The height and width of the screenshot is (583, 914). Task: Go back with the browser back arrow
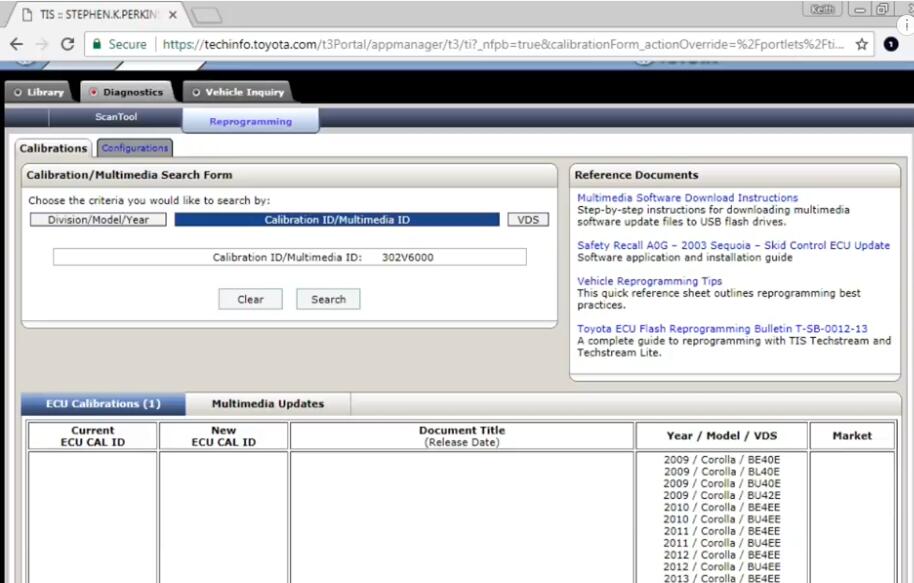pyautogui.click(x=16, y=44)
